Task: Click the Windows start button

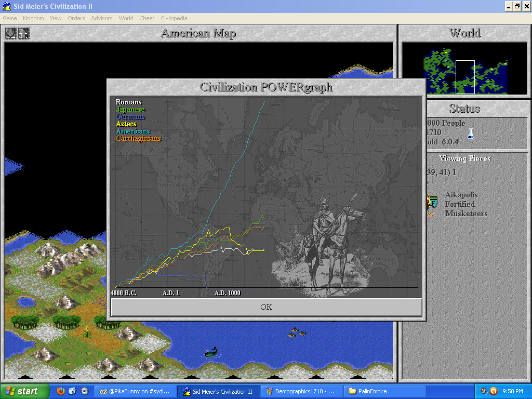Action: click(24, 391)
